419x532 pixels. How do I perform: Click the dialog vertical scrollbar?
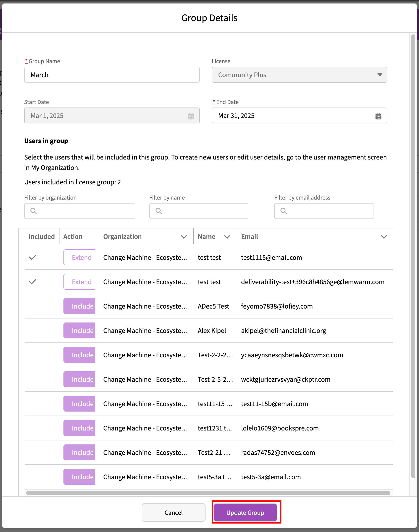pos(413,249)
